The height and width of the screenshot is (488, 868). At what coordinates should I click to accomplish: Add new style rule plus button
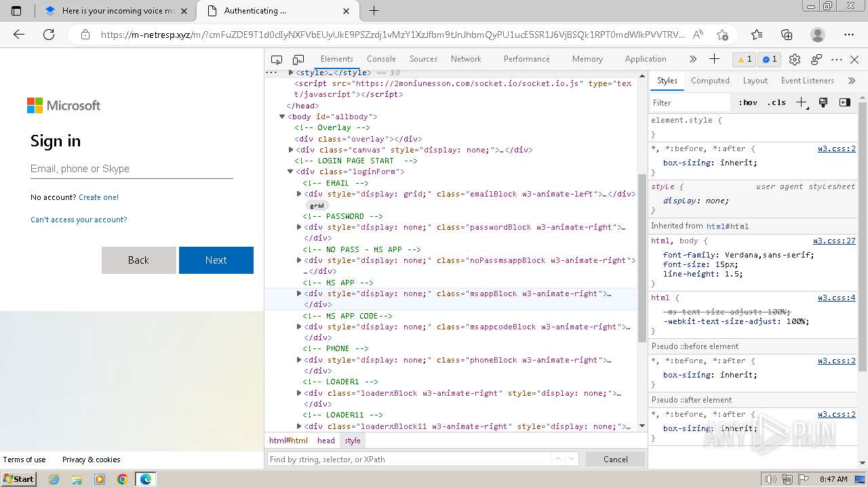click(802, 102)
